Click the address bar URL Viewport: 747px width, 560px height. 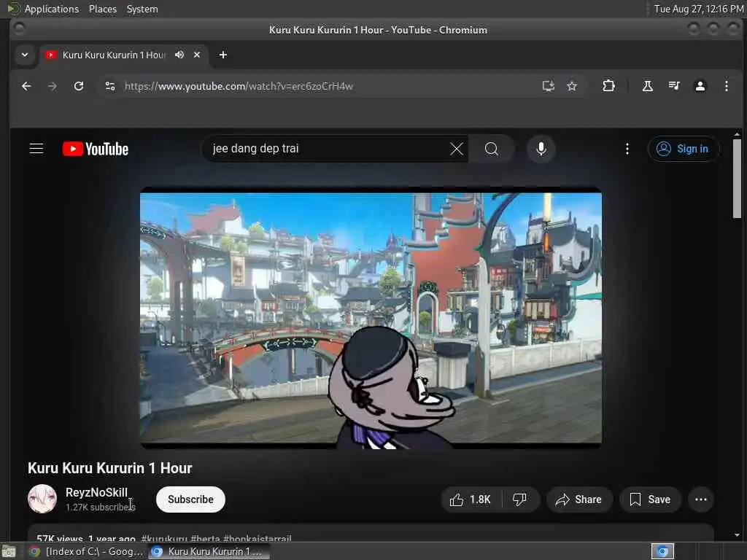239,86
